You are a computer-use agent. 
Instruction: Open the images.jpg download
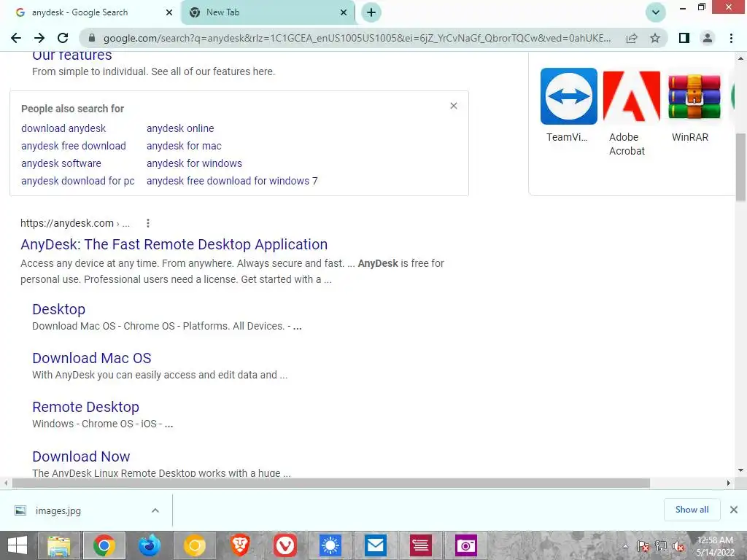pyautogui.click(x=57, y=511)
